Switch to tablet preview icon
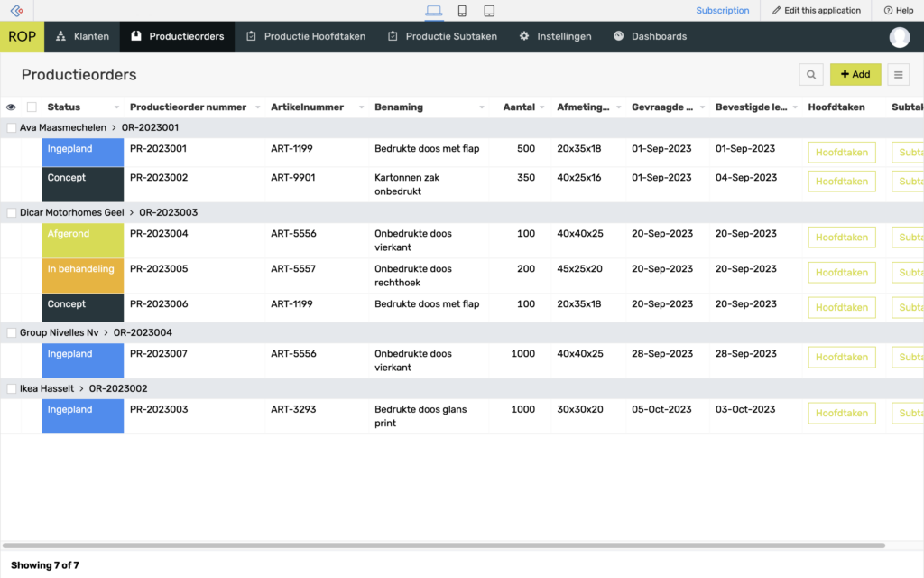 click(x=489, y=11)
